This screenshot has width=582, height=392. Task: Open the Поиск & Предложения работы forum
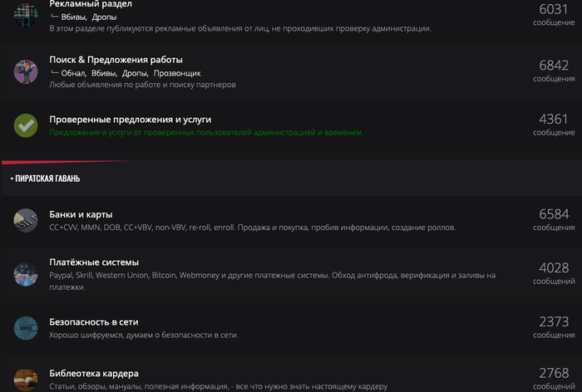point(116,60)
